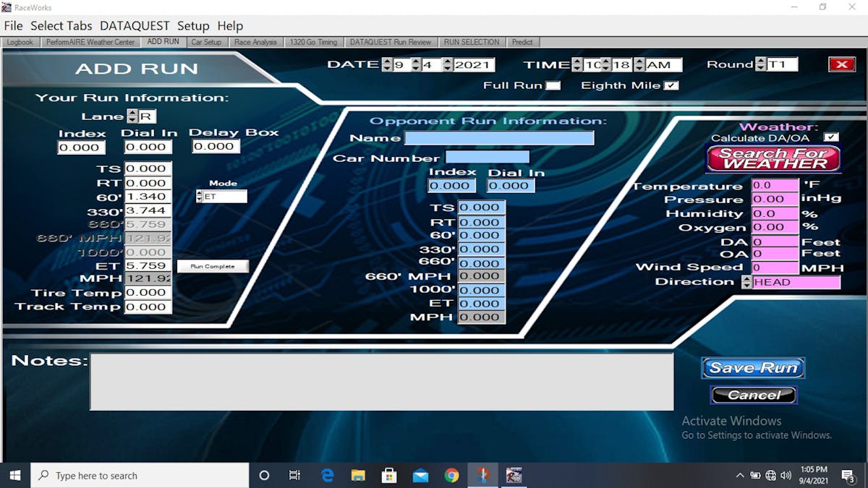This screenshot has height=488, width=868.
Task: Open Google Chrome from the taskbar
Action: click(451, 475)
